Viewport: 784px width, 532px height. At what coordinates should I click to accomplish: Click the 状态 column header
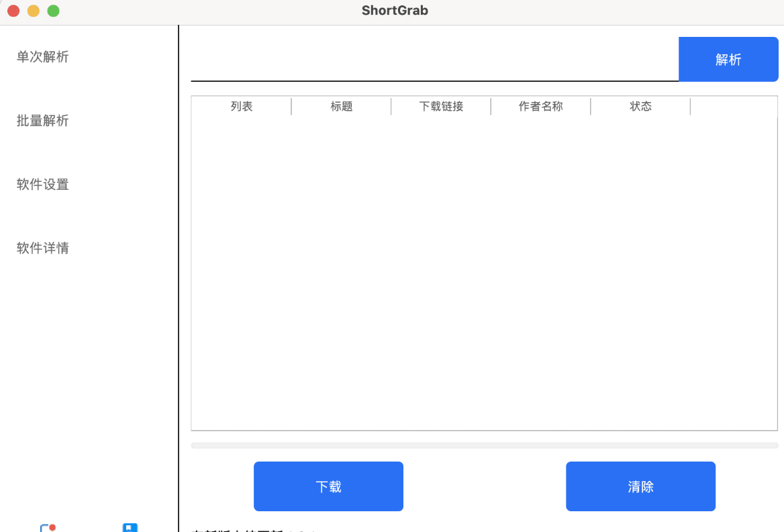[x=640, y=107]
